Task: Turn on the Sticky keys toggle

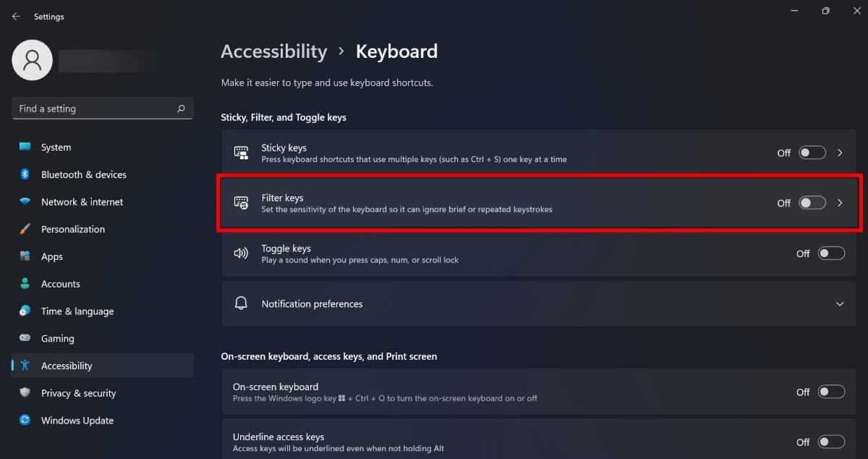Action: [x=812, y=153]
